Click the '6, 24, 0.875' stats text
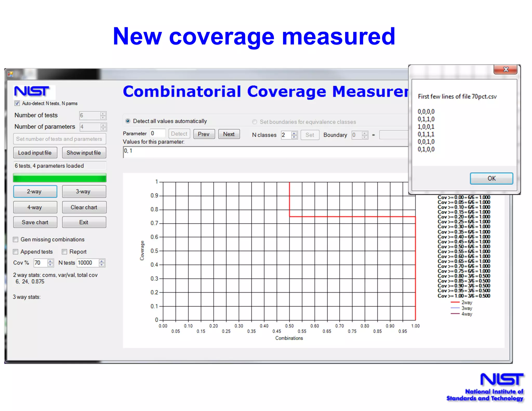 [x=30, y=281]
